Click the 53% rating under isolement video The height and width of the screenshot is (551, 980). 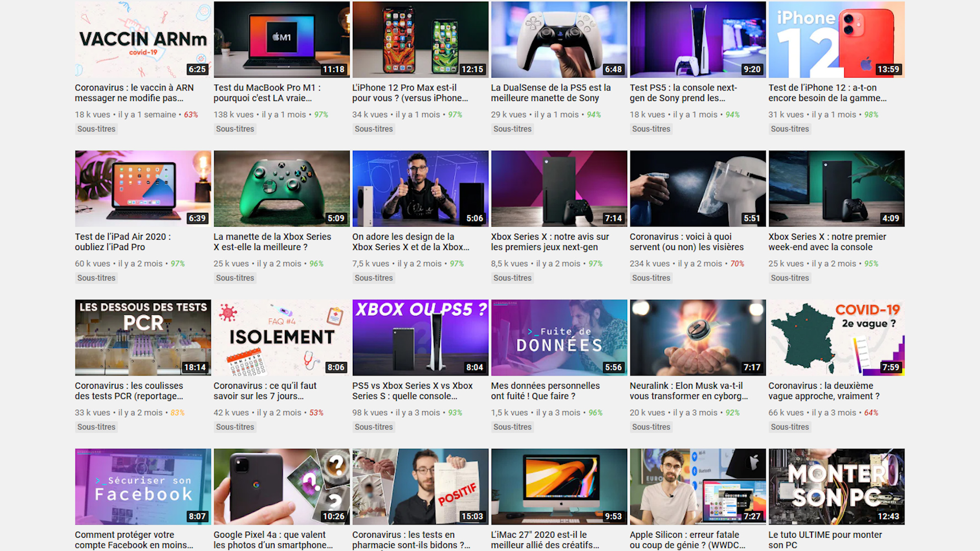point(316,413)
